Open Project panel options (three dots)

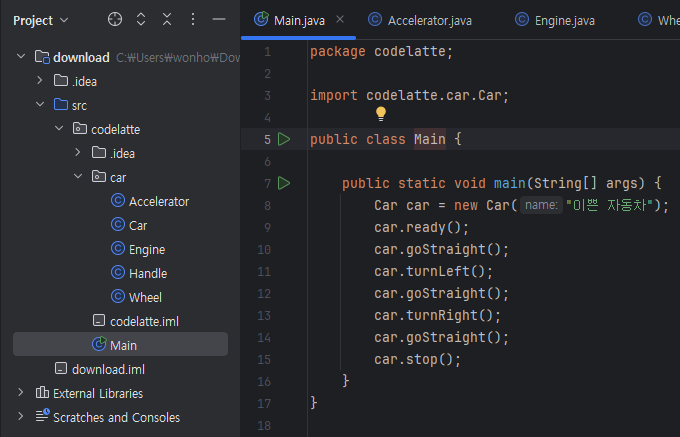193,20
